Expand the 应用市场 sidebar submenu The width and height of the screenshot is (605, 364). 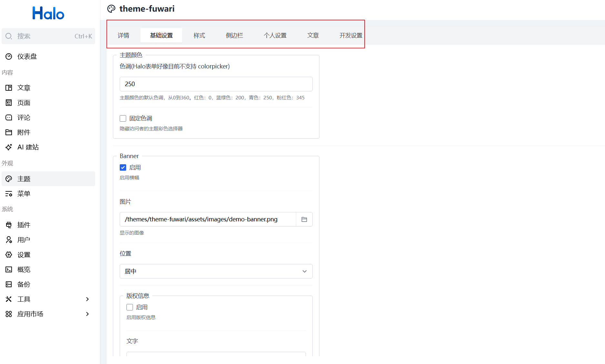[87, 314]
